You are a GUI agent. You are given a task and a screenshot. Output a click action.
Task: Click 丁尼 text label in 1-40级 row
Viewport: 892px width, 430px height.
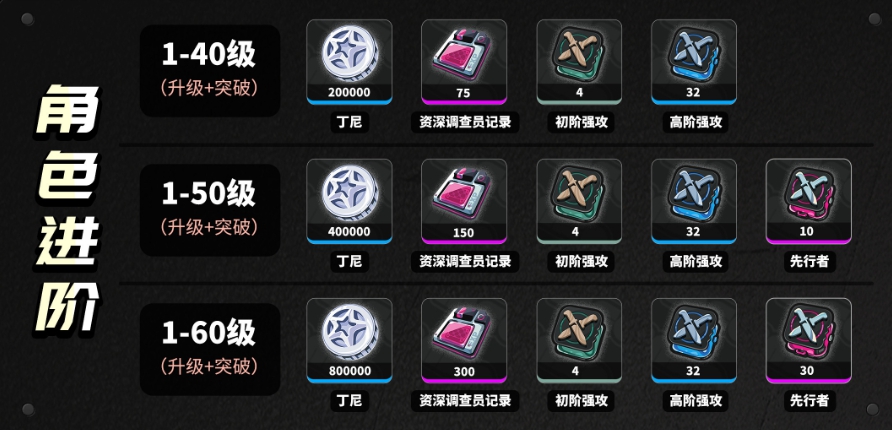(x=349, y=122)
